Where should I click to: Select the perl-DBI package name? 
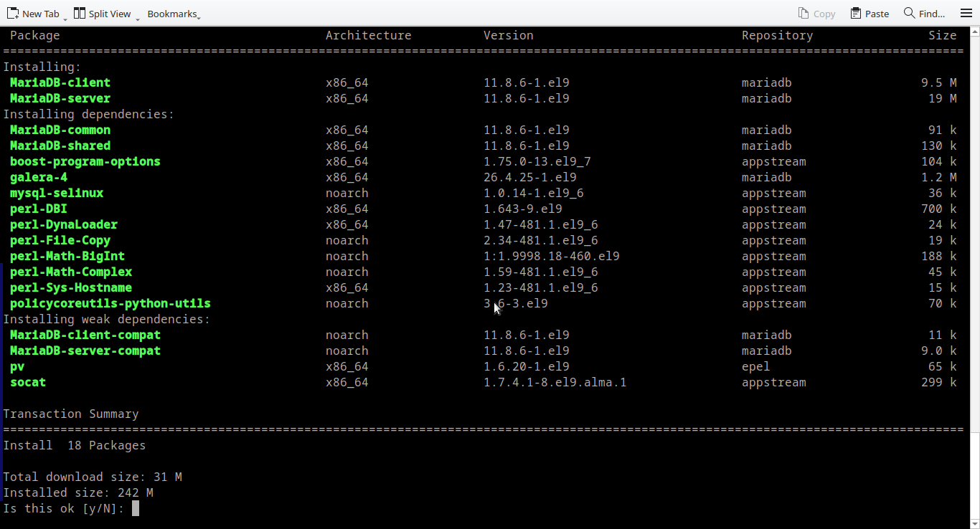(39, 209)
